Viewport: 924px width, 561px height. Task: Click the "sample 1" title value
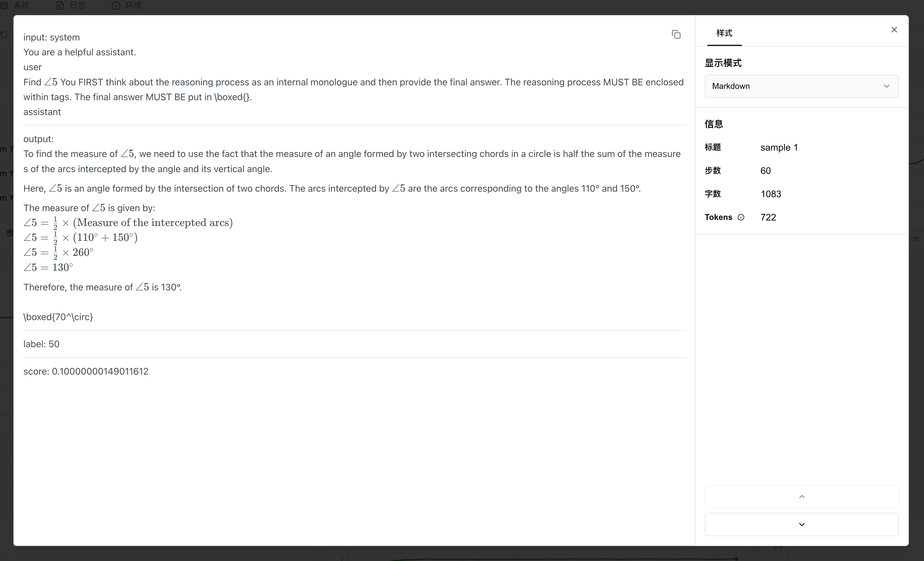point(779,148)
